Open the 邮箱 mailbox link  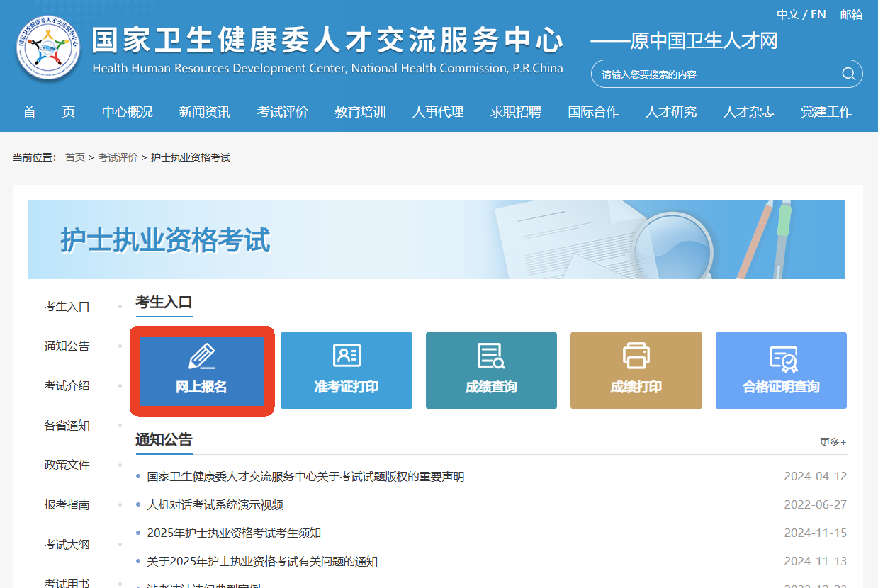tap(851, 14)
